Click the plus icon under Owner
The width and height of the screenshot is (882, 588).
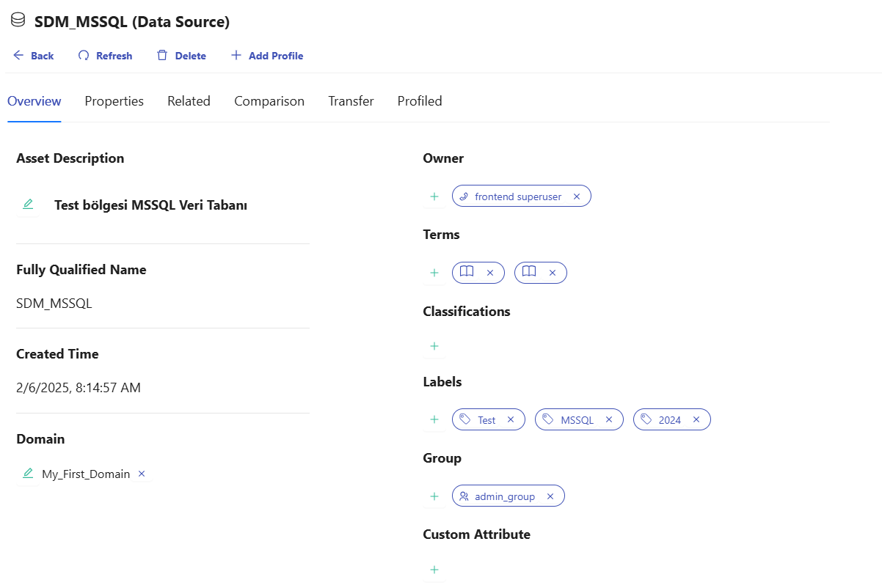click(434, 196)
